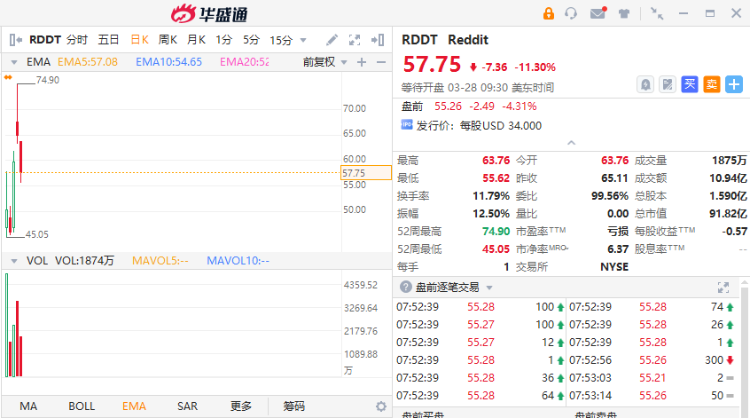The image size is (750, 418).
Task: Click the NYSE exchange value
Action: click(614, 267)
